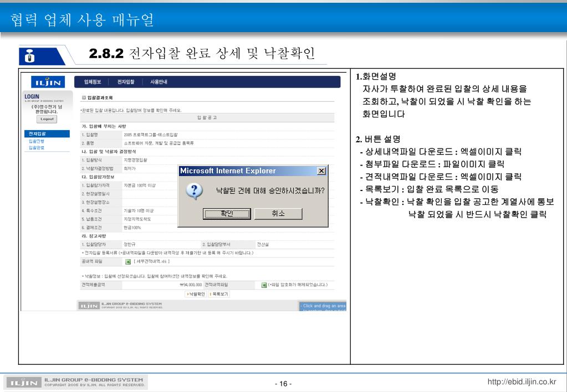Viewport: 567px width, 392px height.
Task: Select the 공내역 파일 label
Action: coord(92,261)
